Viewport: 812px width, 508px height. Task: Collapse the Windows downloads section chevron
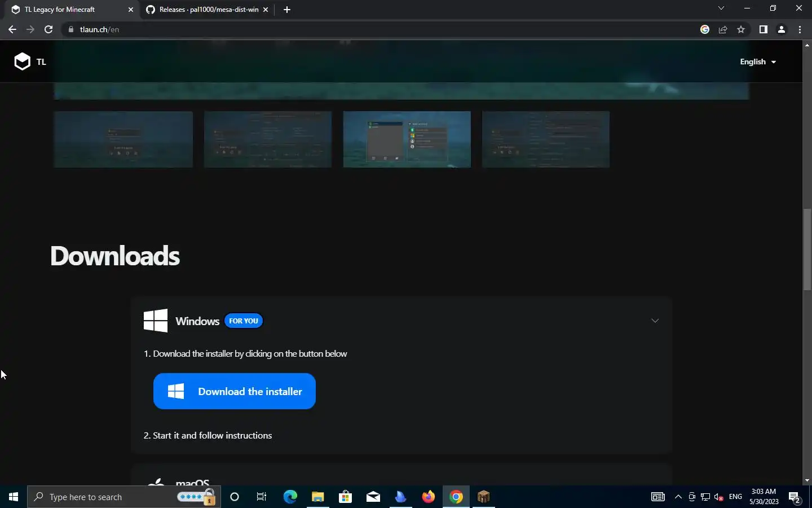coord(655,321)
